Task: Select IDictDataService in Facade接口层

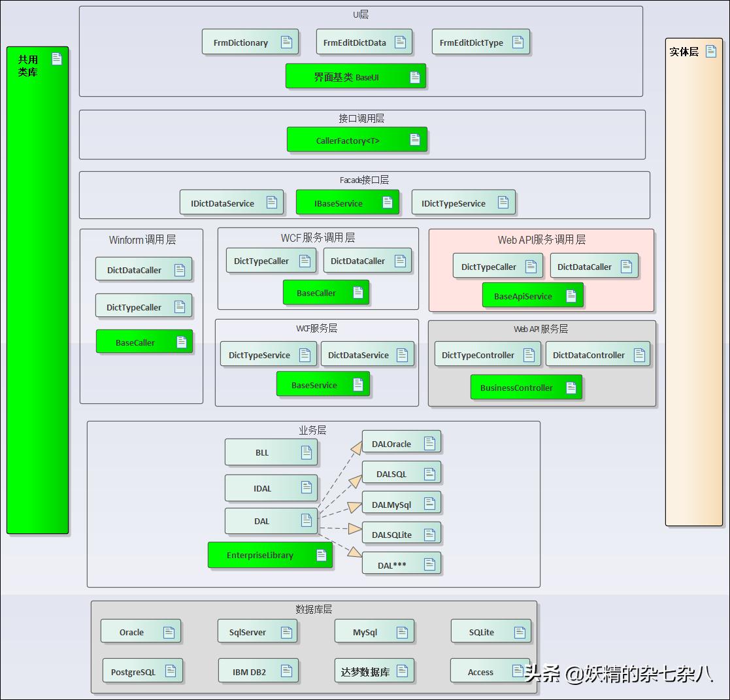Action: 231,202
